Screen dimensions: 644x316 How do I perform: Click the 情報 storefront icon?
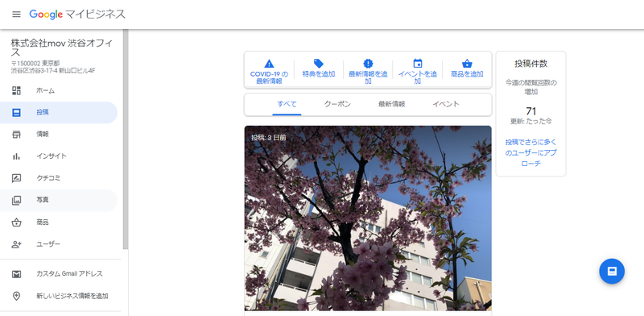tap(16, 134)
